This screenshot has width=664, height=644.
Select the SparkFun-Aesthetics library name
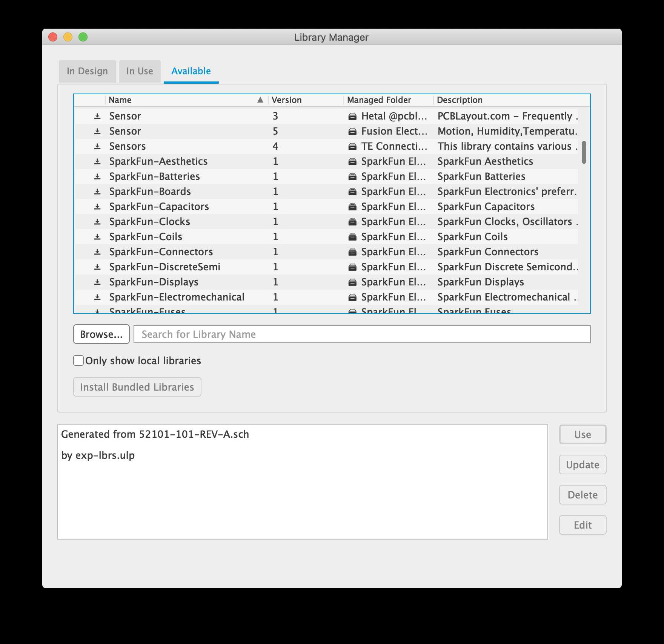point(158,161)
